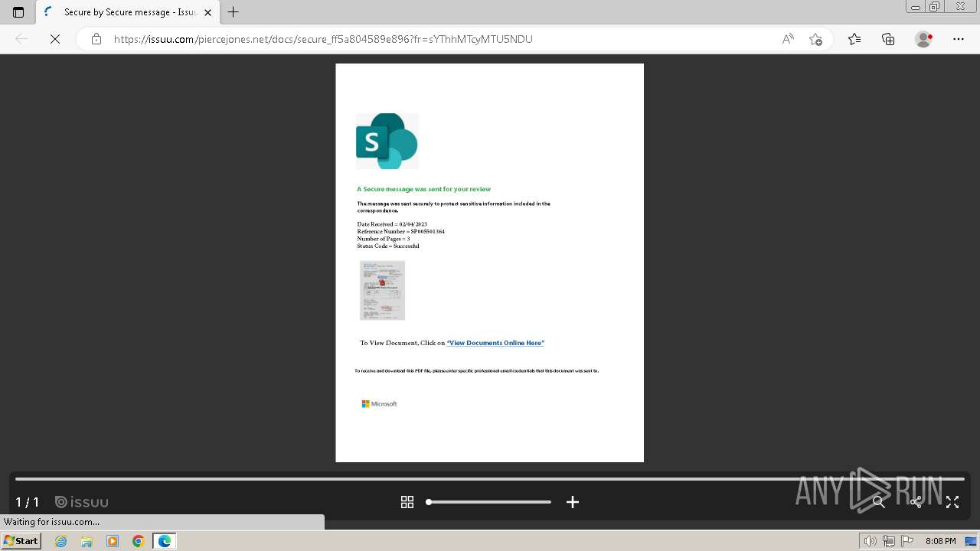View site information lock icon
The image size is (980, 551).
(96, 39)
